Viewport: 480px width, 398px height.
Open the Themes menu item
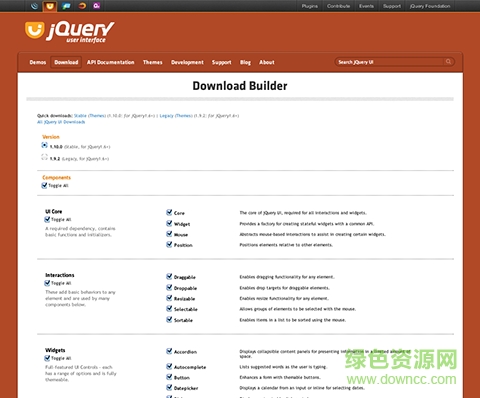point(153,62)
